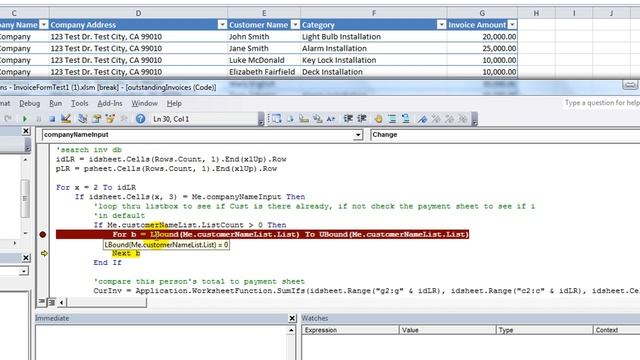This screenshot has width=640, height=360.
Task: Click inside the Immediate window text area
Action: pos(162,342)
